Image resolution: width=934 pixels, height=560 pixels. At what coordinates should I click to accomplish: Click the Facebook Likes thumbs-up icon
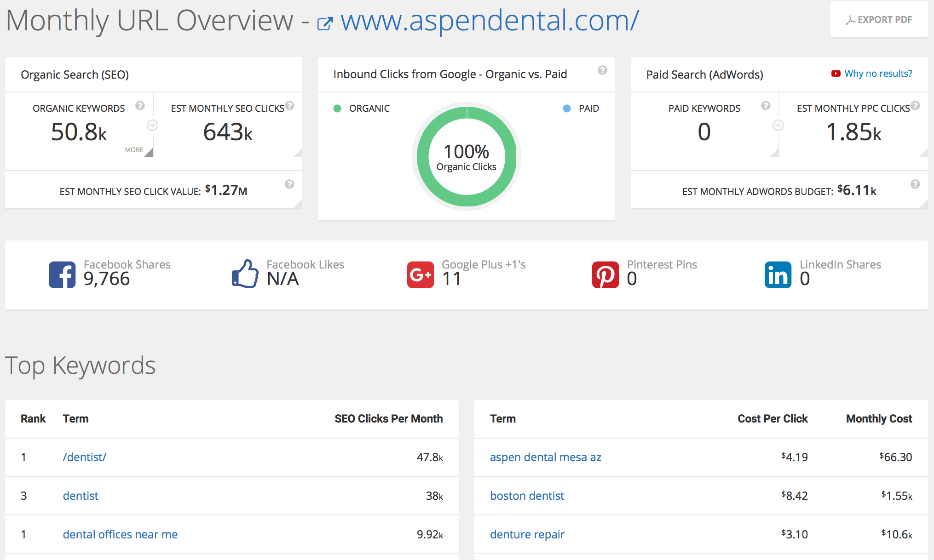(x=245, y=274)
